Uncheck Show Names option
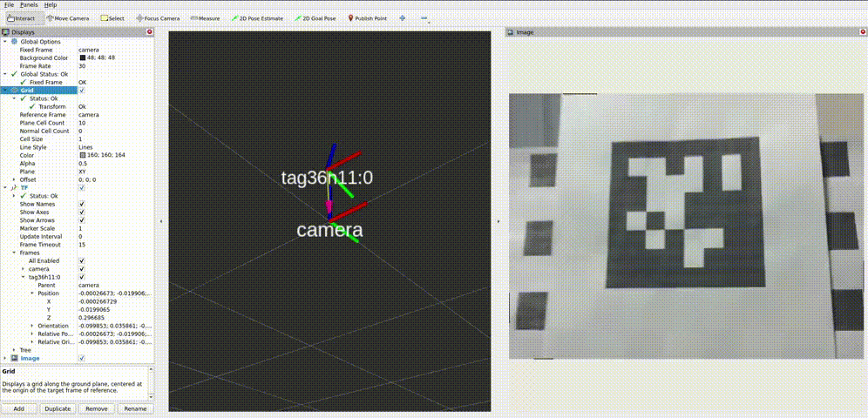868x418 pixels. pos(82,204)
